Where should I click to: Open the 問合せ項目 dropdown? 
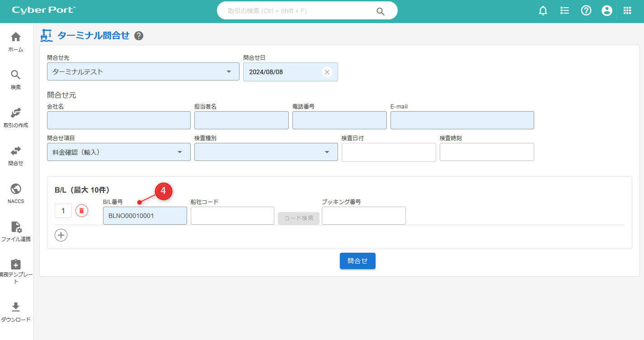[x=180, y=152]
